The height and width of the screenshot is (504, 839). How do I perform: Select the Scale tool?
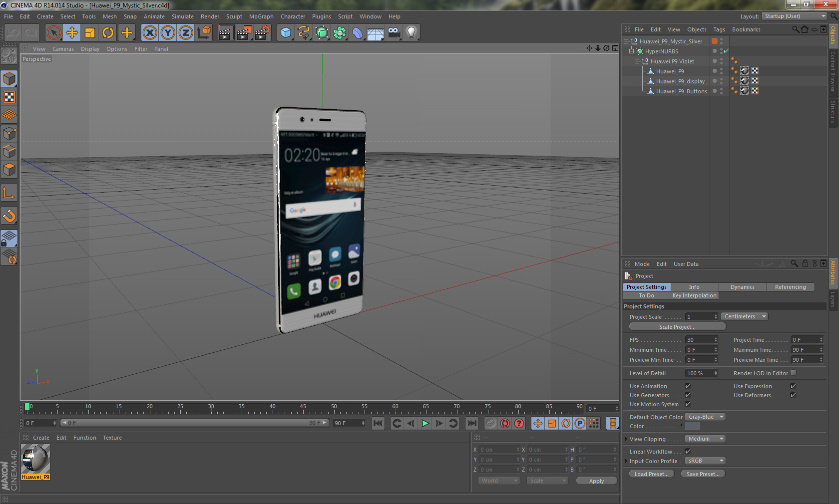coord(90,33)
